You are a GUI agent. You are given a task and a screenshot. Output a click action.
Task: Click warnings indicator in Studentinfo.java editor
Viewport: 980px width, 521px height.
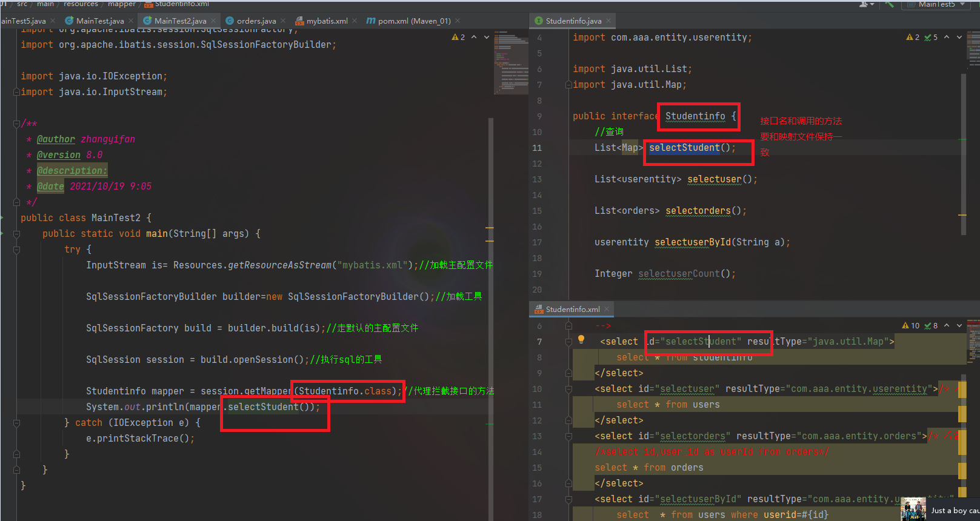913,38
